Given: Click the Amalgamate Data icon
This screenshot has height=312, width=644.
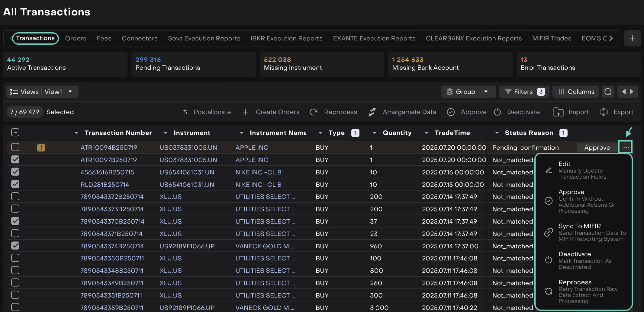Looking at the screenshot, I should click(372, 112).
